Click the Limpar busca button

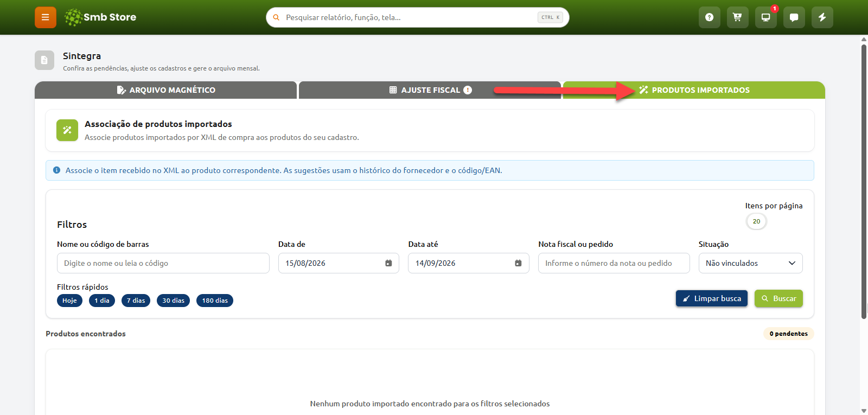pos(712,298)
